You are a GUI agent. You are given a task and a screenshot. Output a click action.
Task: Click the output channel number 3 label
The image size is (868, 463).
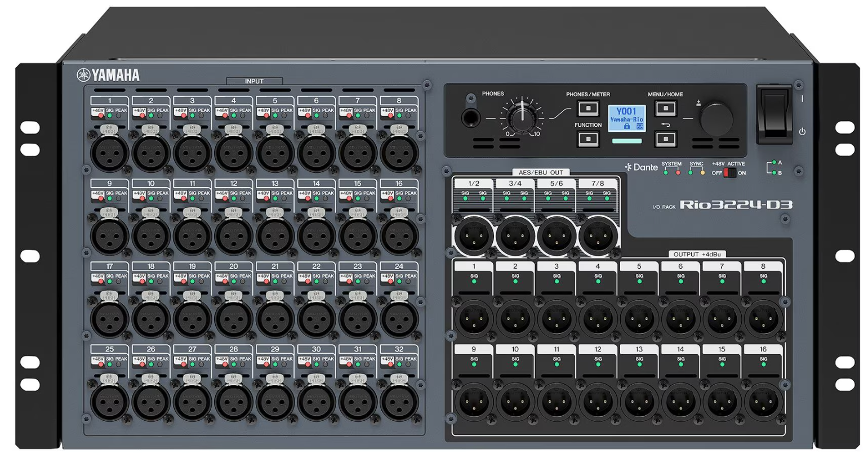click(x=557, y=266)
